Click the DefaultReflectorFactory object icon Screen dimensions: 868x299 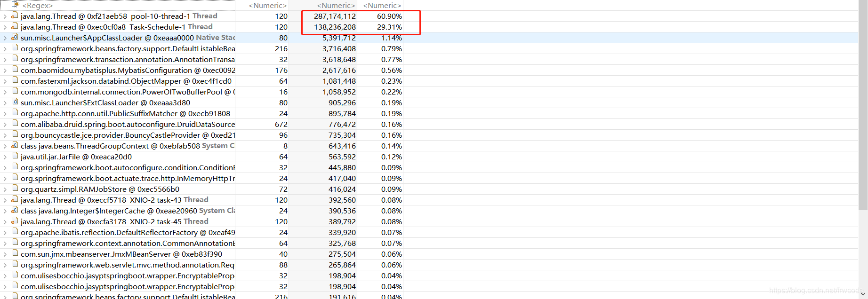[x=15, y=232]
